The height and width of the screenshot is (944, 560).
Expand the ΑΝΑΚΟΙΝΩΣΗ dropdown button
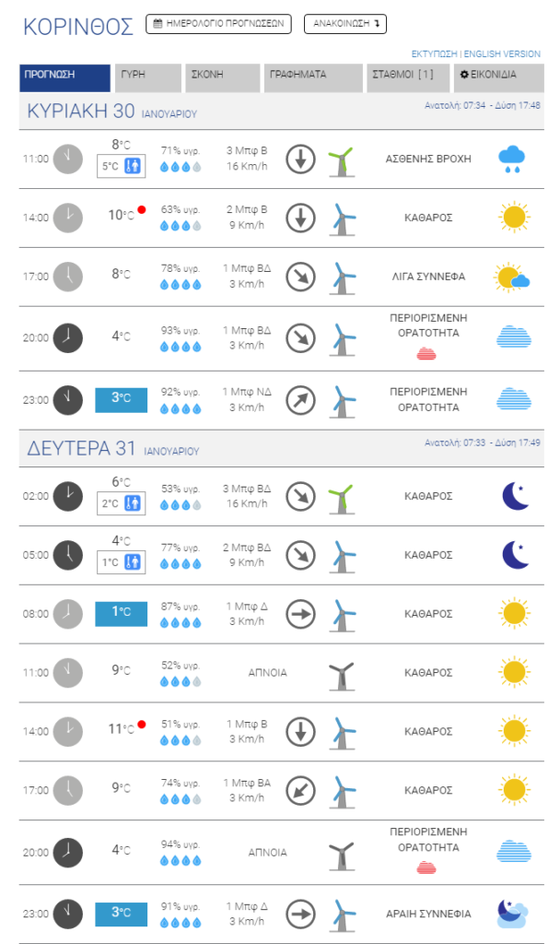point(345,23)
